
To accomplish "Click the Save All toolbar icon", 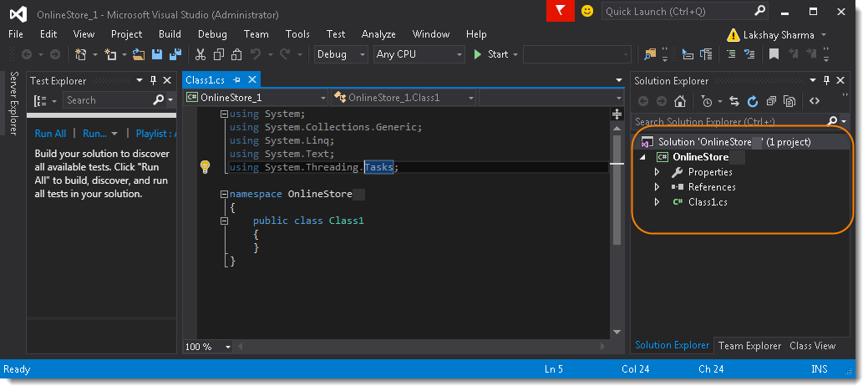I will point(175,54).
